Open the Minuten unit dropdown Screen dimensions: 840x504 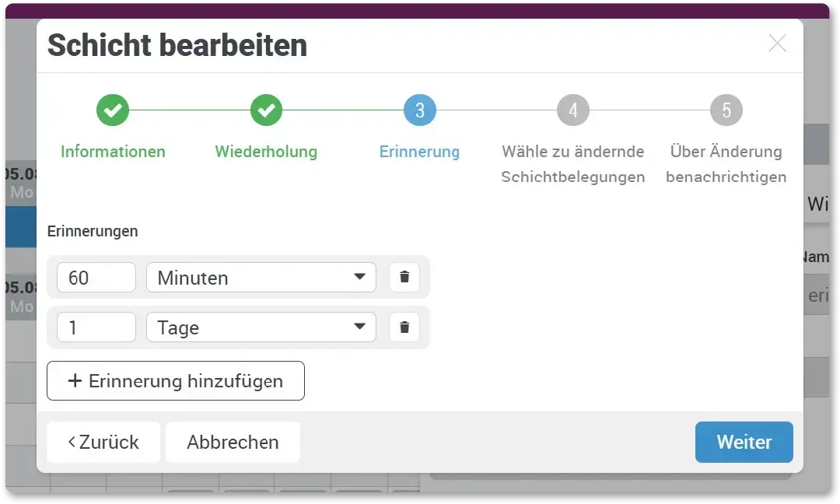point(261,278)
